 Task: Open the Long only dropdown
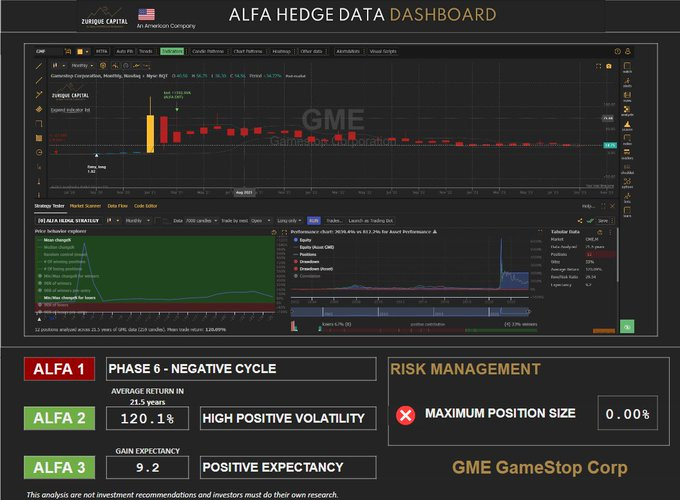[x=289, y=221]
